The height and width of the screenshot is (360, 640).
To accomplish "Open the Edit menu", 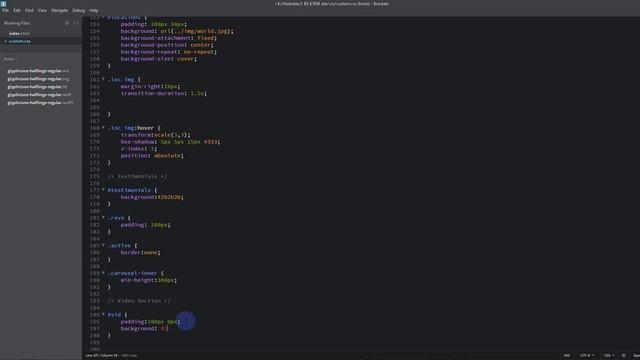I will click(x=17, y=10).
